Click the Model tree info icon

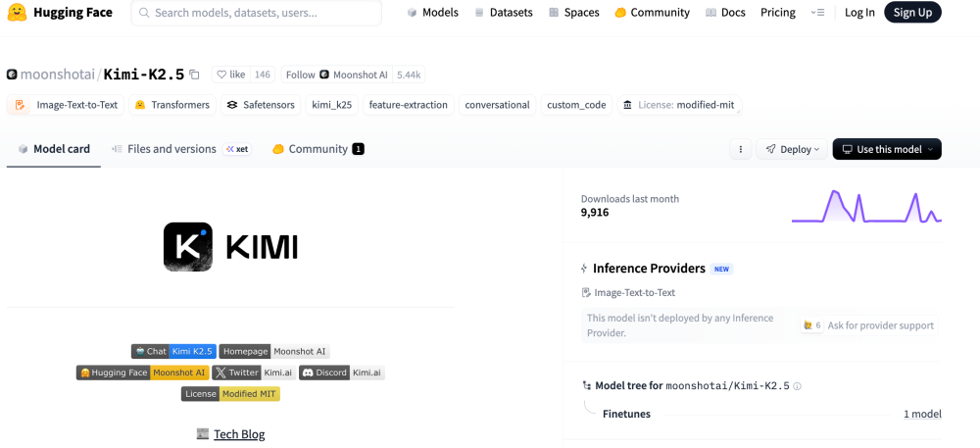pos(797,386)
